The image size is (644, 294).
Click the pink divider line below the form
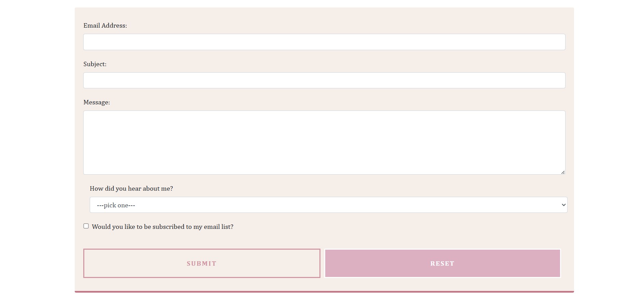[x=324, y=292]
